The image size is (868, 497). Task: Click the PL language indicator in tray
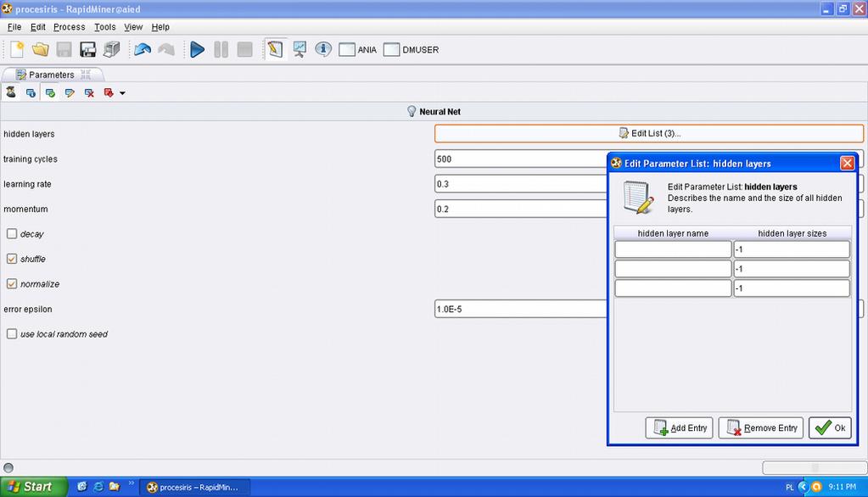click(x=789, y=487)
